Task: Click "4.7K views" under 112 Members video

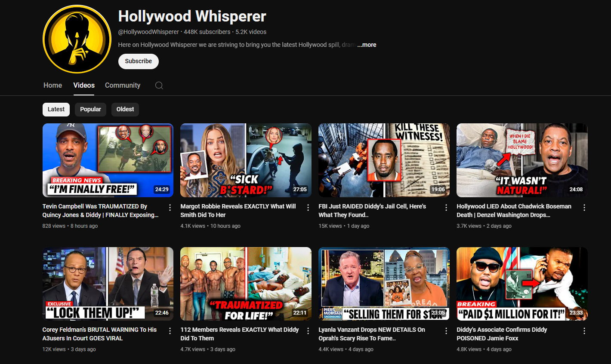Action: [193, 349]
